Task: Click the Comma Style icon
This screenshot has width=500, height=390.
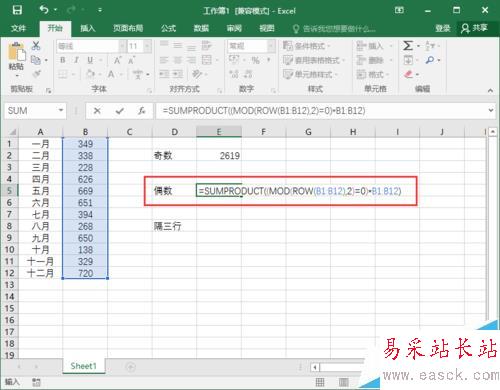Action: [268, 60]
